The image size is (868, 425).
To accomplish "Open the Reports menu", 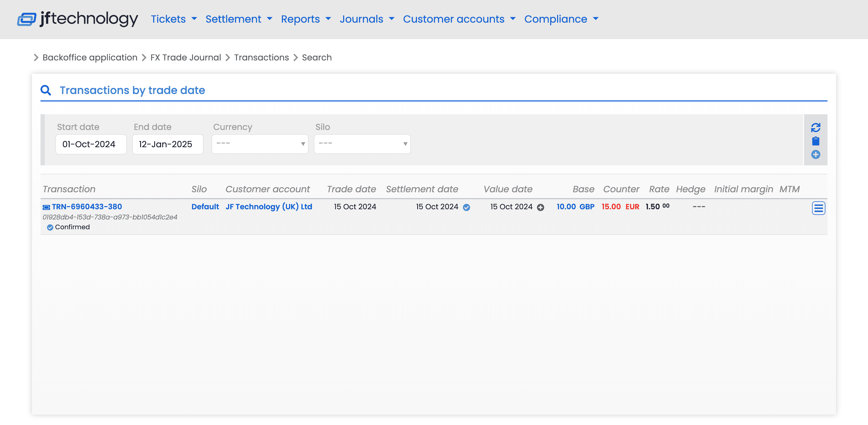I will pos(306,19).
